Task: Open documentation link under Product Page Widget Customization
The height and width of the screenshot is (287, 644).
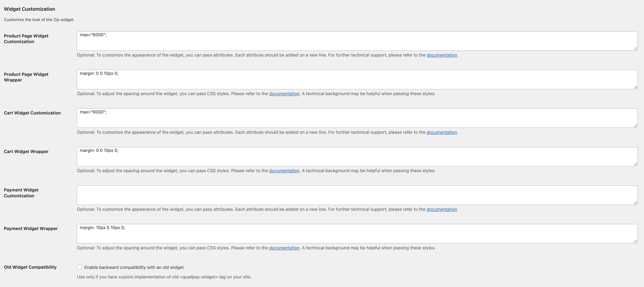Action: tap(441, 55)
